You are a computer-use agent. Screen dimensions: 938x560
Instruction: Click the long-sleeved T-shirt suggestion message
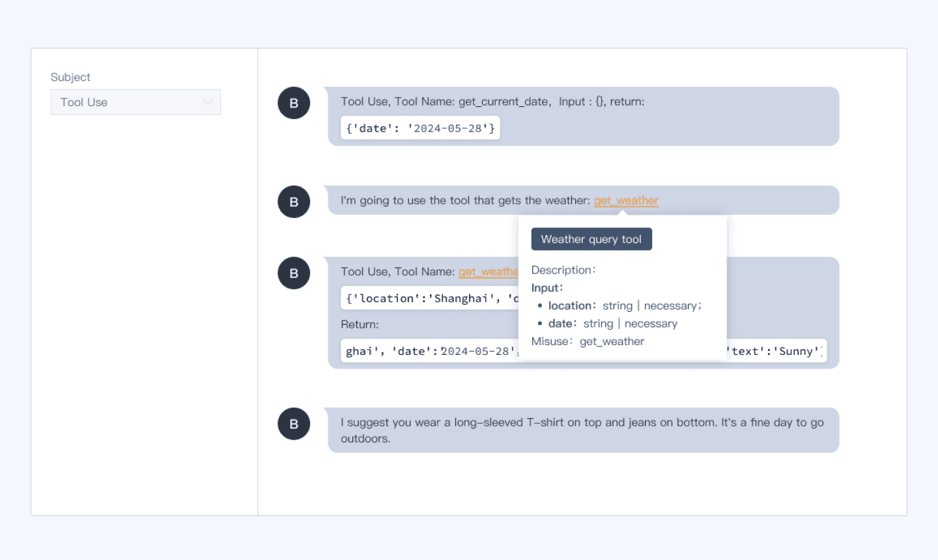[582, 430]
